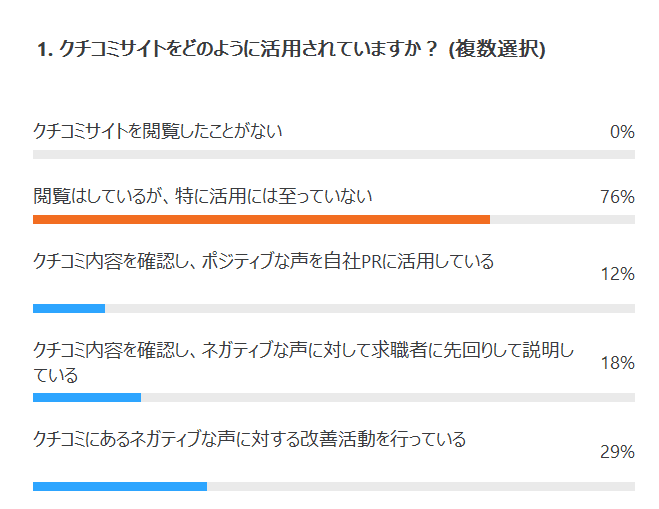Screen dimensions: 659x509
Task: Click the gray unfilled part of the 18% bar
Action: [388, 397]
